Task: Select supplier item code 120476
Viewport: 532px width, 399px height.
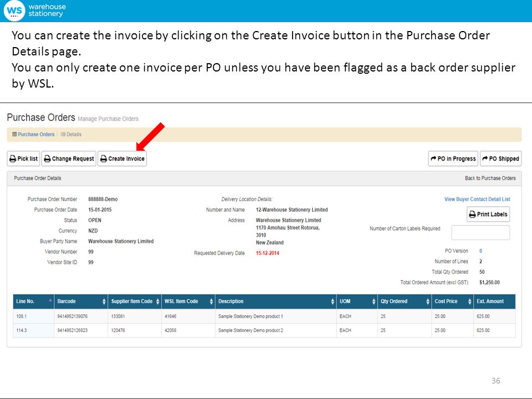Action: (x=118, y=330)
